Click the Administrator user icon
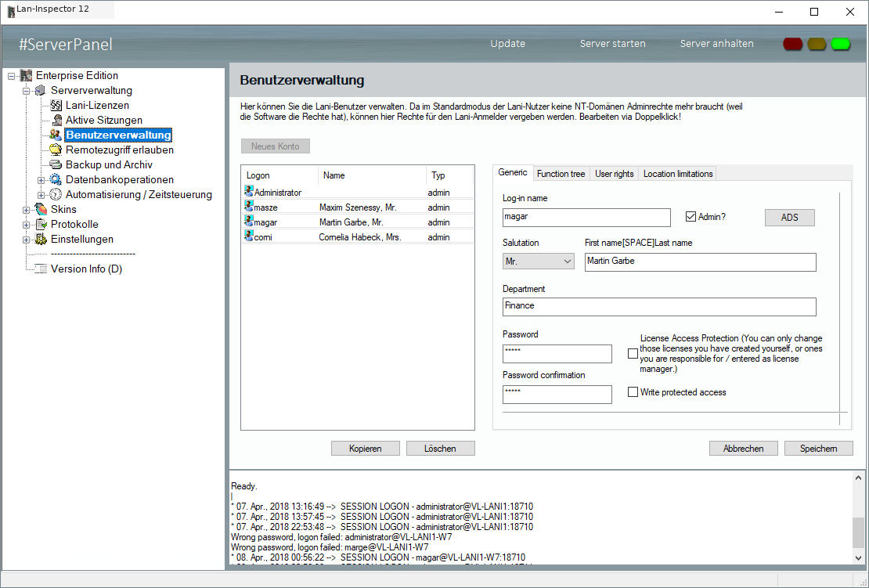Image resolution: width=869 pixels, height=588 pixels. (249, 192)
